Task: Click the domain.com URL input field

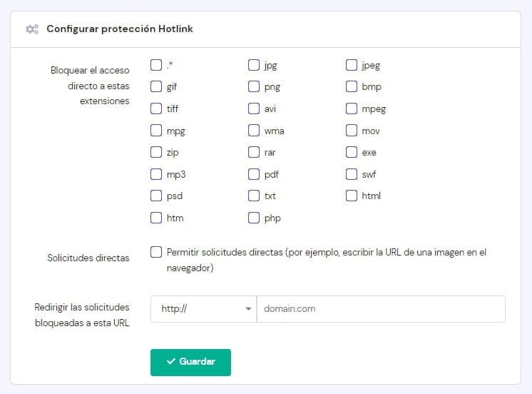Action: pos(380,309)
